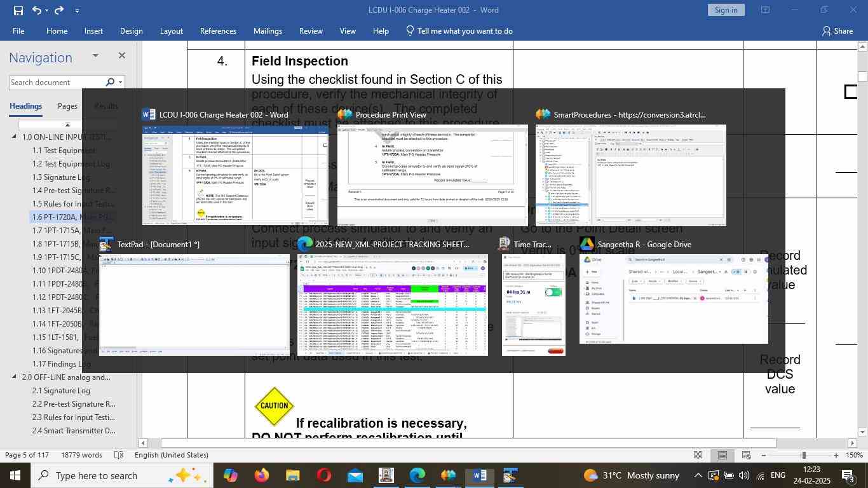Launch Firefox from the taskbar
The height and width of the screenshot is (488, 868).
pyautogui.click(x=261, y=475)
